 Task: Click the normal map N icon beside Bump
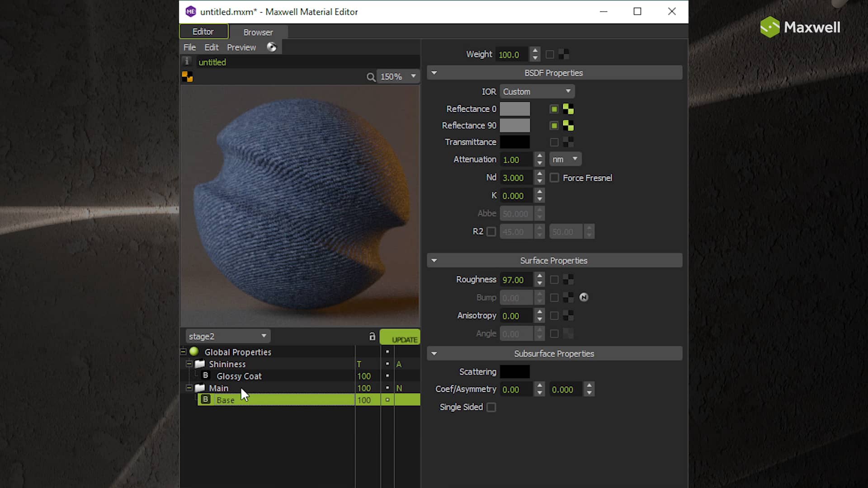click(x=584, y=298)
